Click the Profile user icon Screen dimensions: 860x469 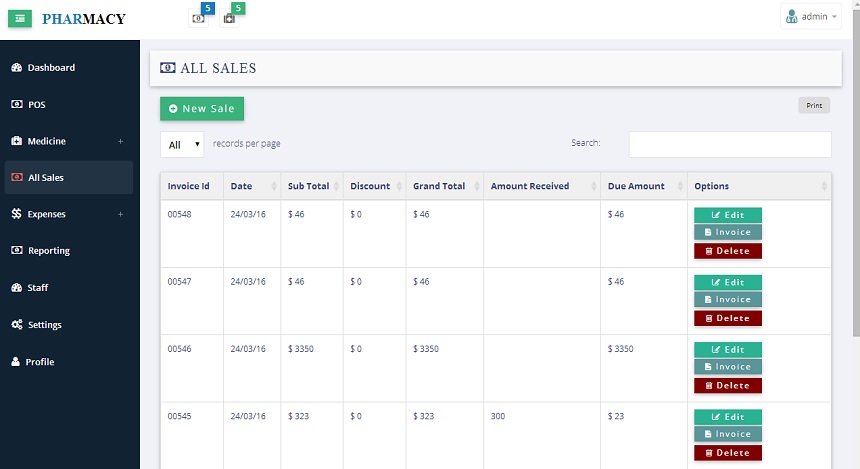[x=17, y=362]
